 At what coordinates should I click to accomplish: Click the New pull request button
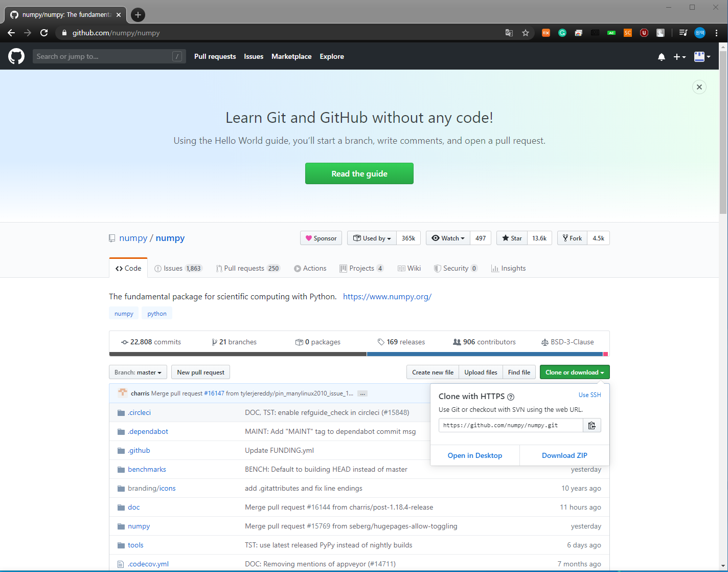(200, 372)
